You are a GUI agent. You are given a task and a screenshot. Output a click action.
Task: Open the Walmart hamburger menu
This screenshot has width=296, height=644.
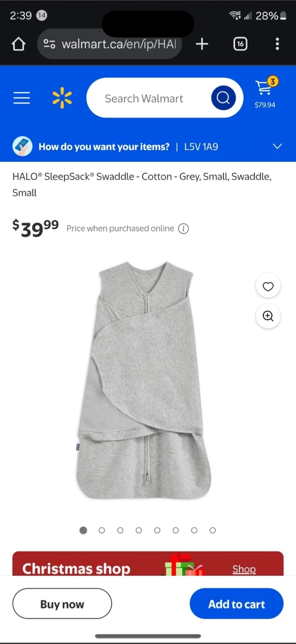(21, 98)
